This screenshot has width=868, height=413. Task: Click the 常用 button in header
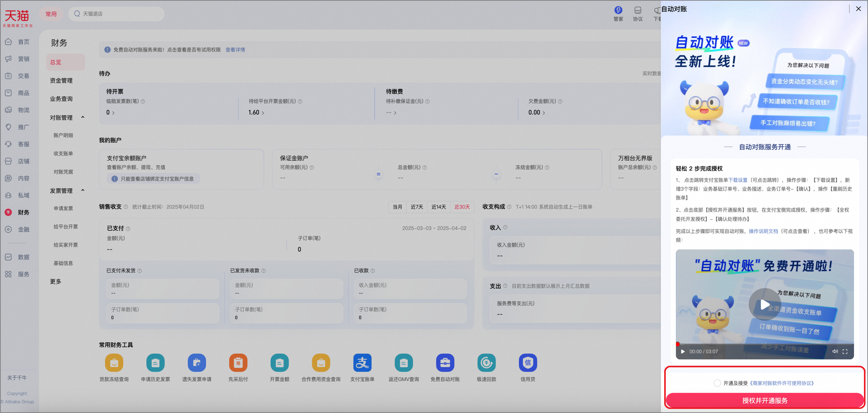point(51,14)
